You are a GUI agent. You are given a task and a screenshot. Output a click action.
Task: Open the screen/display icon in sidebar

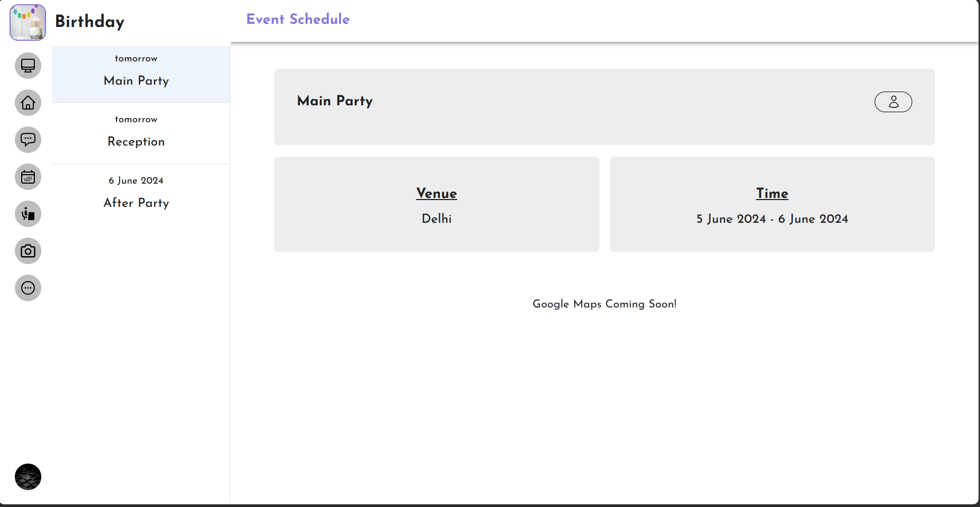[28, 66]
